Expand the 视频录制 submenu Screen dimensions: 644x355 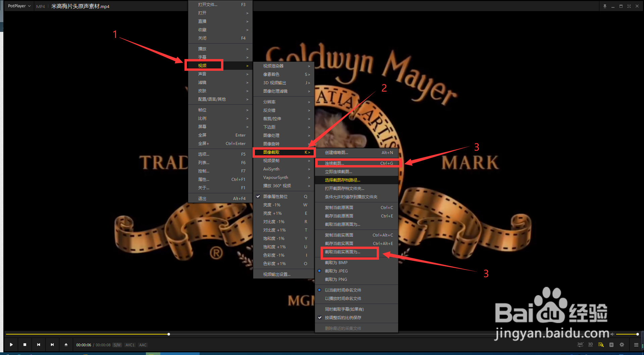284,161
